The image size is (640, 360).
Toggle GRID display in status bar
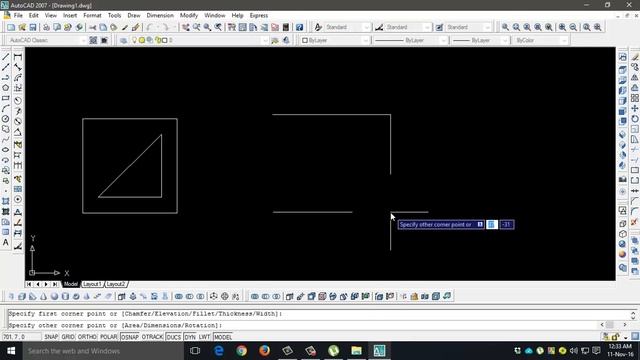[x=68, y=337]
